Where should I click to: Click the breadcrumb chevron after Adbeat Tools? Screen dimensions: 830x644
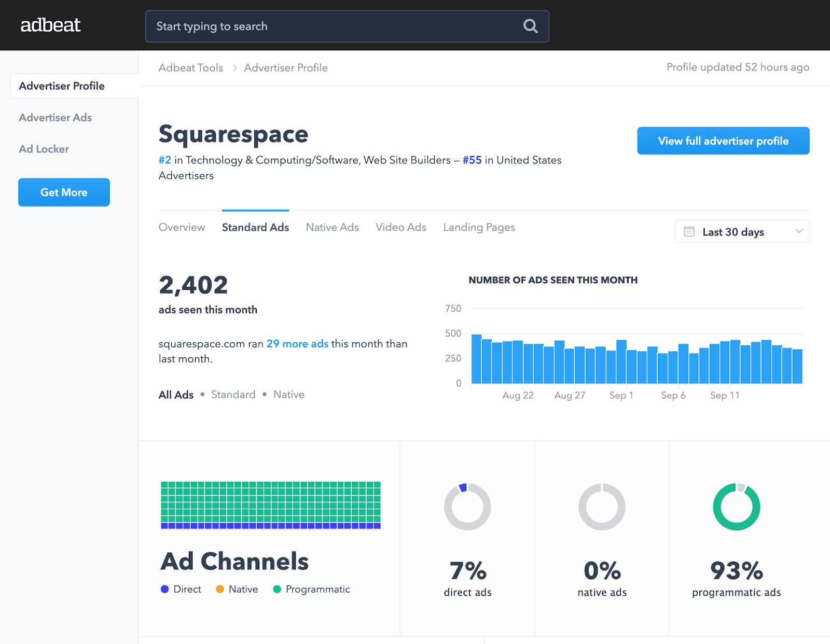point(234,68)
